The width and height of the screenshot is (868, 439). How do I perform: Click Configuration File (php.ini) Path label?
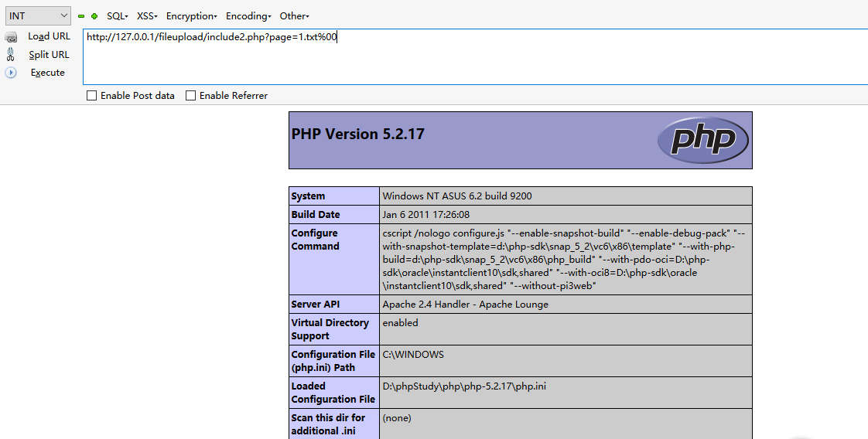click(333, 361)
